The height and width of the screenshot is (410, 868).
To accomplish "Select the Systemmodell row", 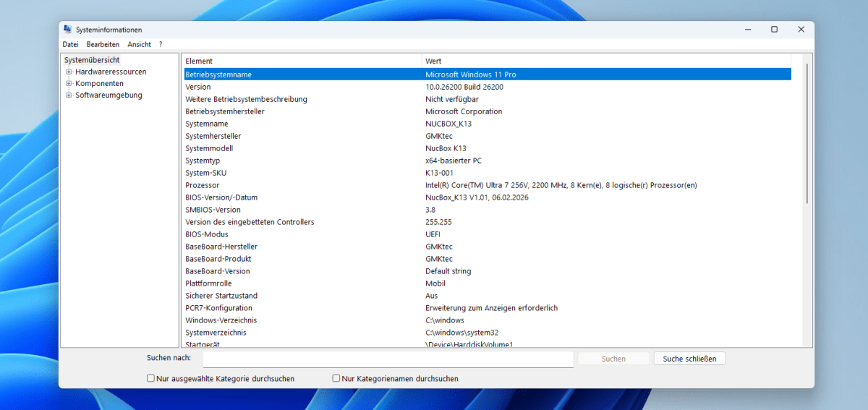I will [x=486, y=148].
